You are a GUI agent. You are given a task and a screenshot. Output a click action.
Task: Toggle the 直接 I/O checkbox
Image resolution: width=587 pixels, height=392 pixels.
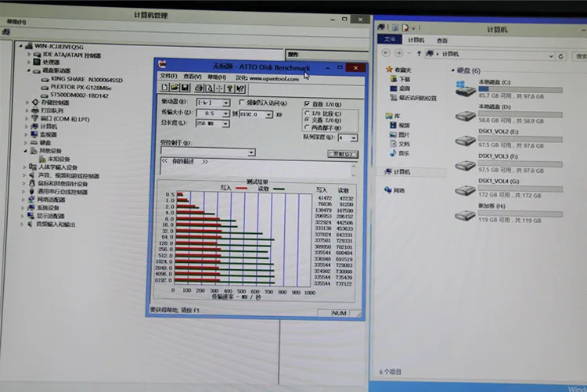(306, 102)
